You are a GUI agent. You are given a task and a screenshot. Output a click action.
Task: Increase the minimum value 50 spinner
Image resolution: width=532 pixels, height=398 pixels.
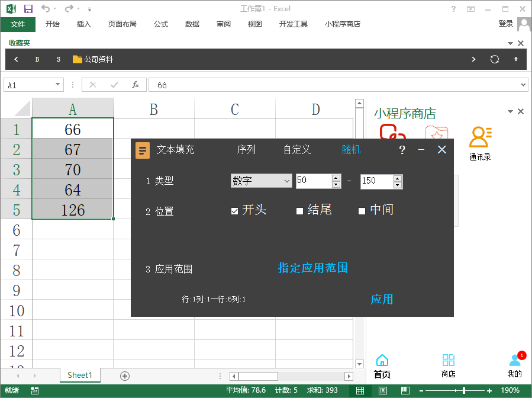(336, 178)
